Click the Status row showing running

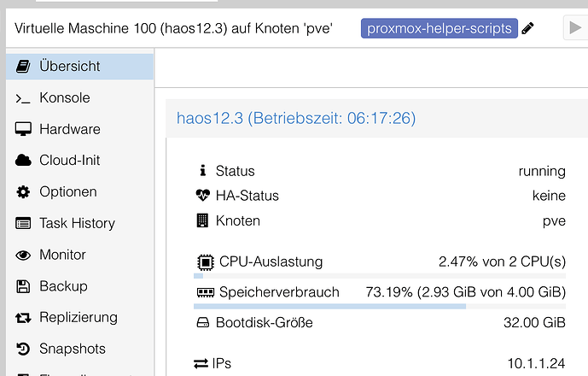(380, 171)
